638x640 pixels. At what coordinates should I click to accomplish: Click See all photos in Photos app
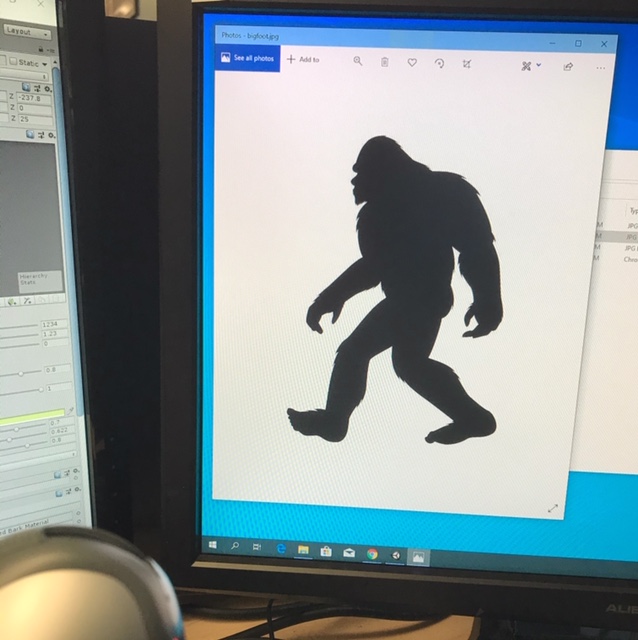pos(247,58)
